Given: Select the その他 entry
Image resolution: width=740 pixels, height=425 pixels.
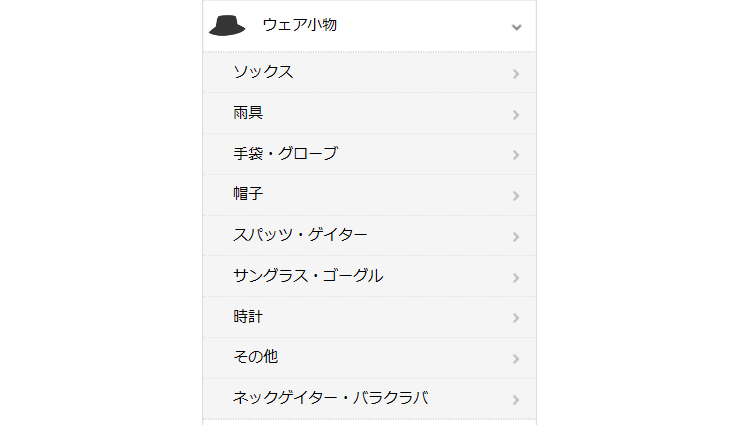Looking at the screenshot, I should point(255,357).
